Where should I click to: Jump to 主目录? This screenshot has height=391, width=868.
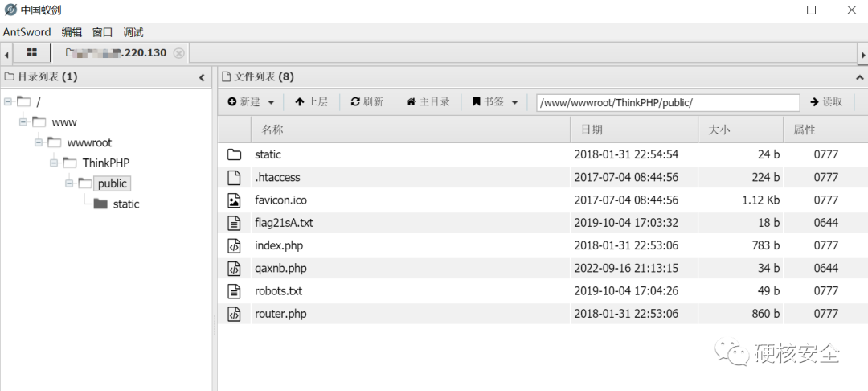tap(428, 102)
